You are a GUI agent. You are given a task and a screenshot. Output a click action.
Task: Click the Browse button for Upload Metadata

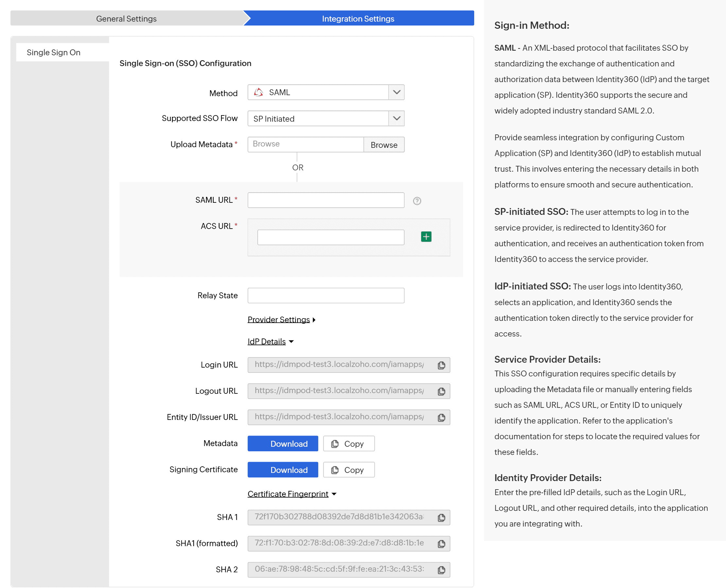tap(384, 145)
